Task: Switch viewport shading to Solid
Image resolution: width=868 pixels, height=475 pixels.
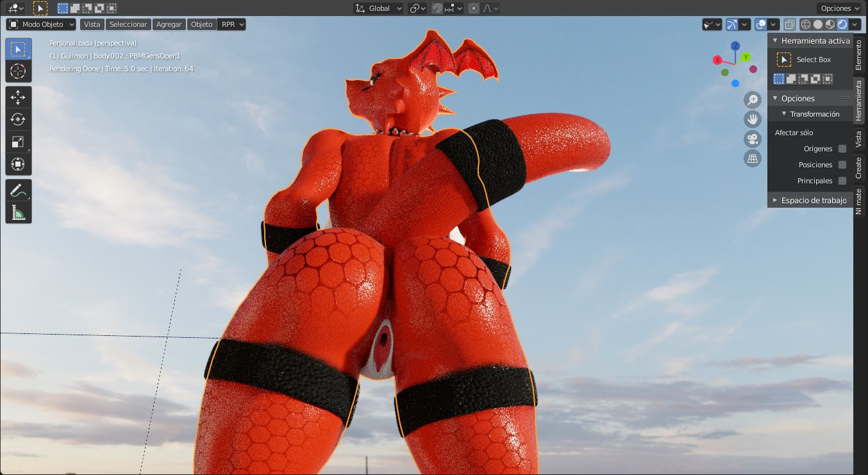Action: (x=818, y=24)
